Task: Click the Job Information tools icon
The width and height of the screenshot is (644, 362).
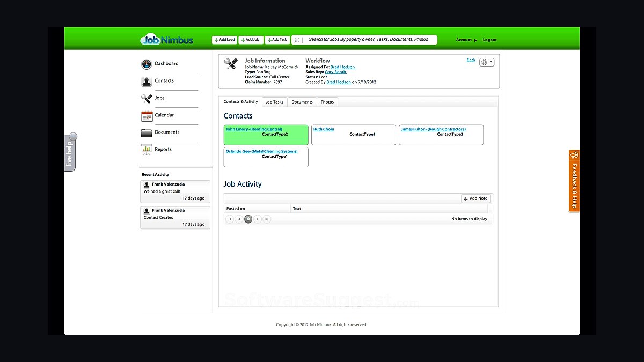Action: coord(231,64)
